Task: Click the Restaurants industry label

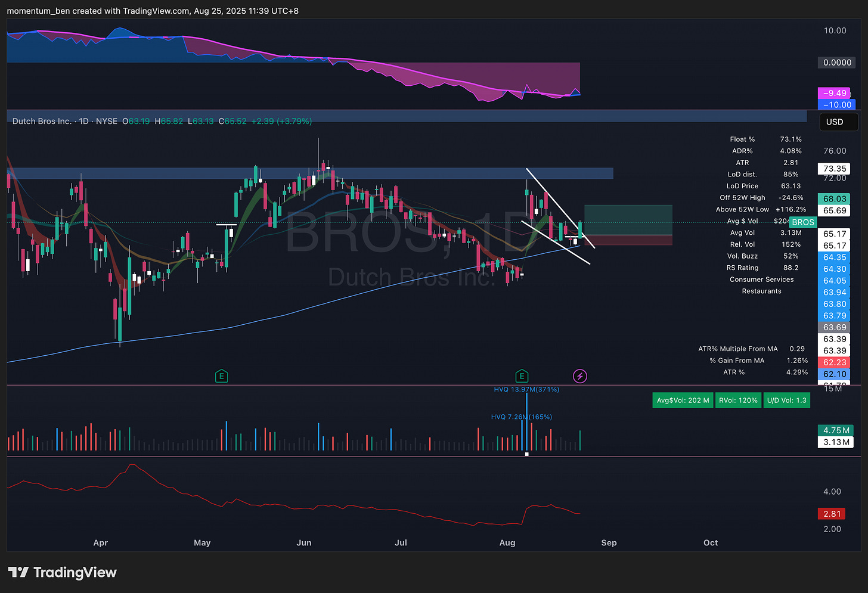Action: pos(761,291)
